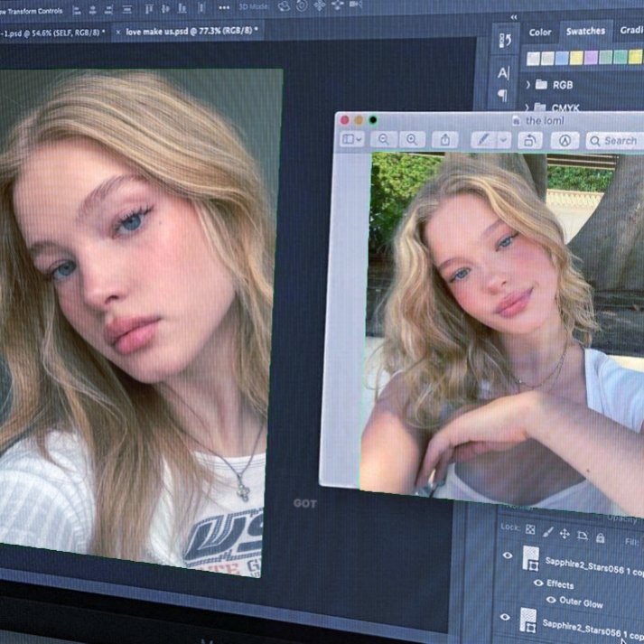Open the History panel icon
This screenshot has width=644, height=644.
pyautogui.click(x=504, y=40)
